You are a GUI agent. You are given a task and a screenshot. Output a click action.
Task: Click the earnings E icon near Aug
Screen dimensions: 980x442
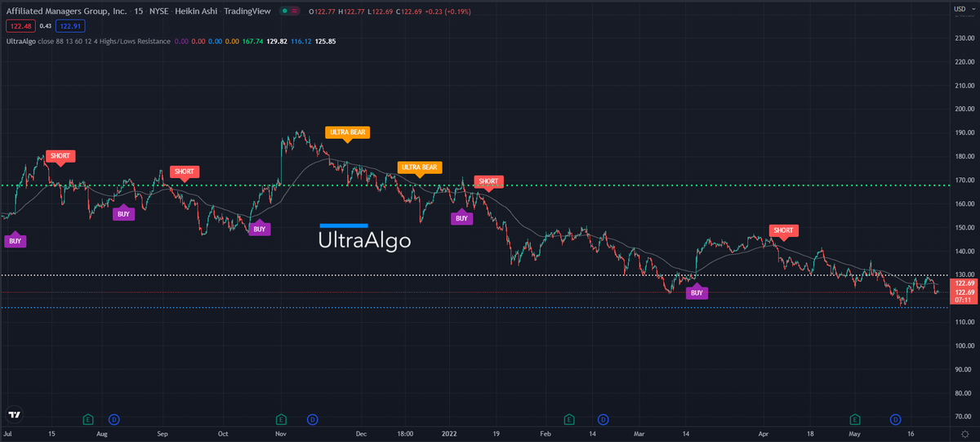pos(87,419)
